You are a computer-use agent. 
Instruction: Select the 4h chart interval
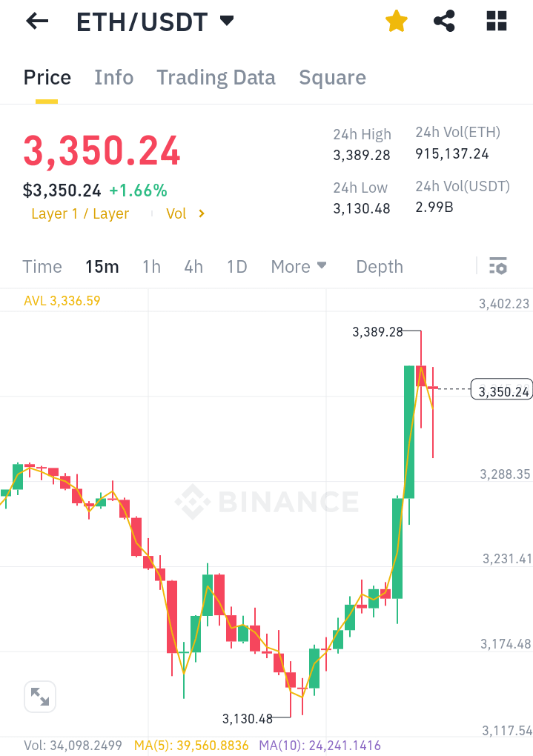(193, 267)
